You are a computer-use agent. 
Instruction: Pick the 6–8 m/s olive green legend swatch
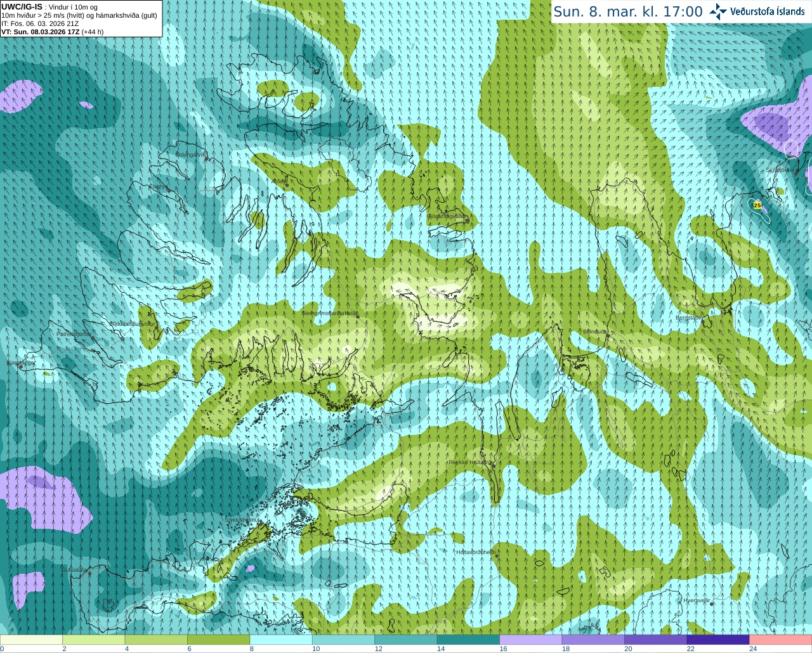[218, 640]
